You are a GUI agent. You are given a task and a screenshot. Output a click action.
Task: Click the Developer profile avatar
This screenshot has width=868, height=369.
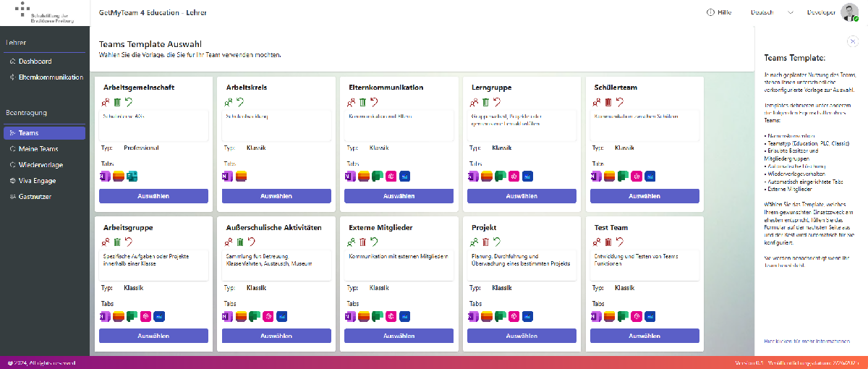pyautogui.click(x=849, y=12)
